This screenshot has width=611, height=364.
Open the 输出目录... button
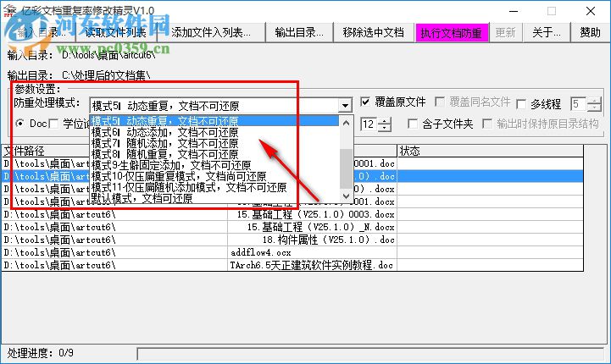pos(299,32)
